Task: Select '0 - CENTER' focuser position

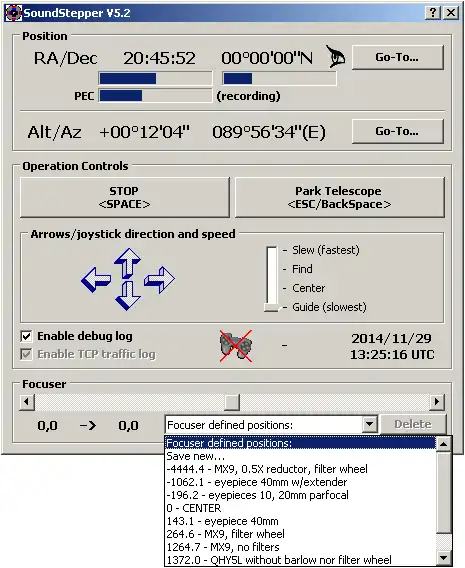Action: click(301, 508)
